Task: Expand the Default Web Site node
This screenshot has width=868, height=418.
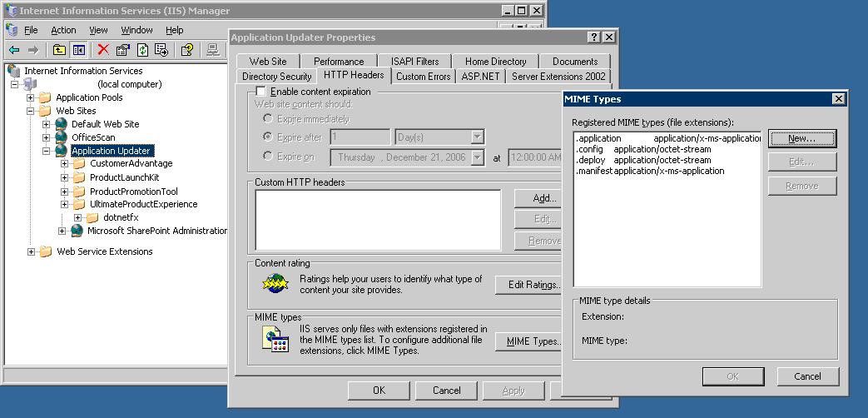Action: coord(46,124)
